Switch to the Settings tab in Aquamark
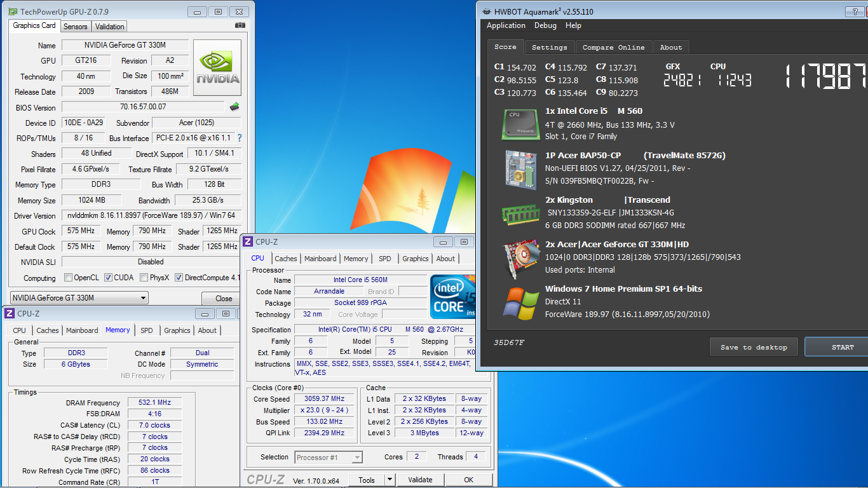Viewport: 868px width, 488px height. pyautogui.click(x=550, y=48)
